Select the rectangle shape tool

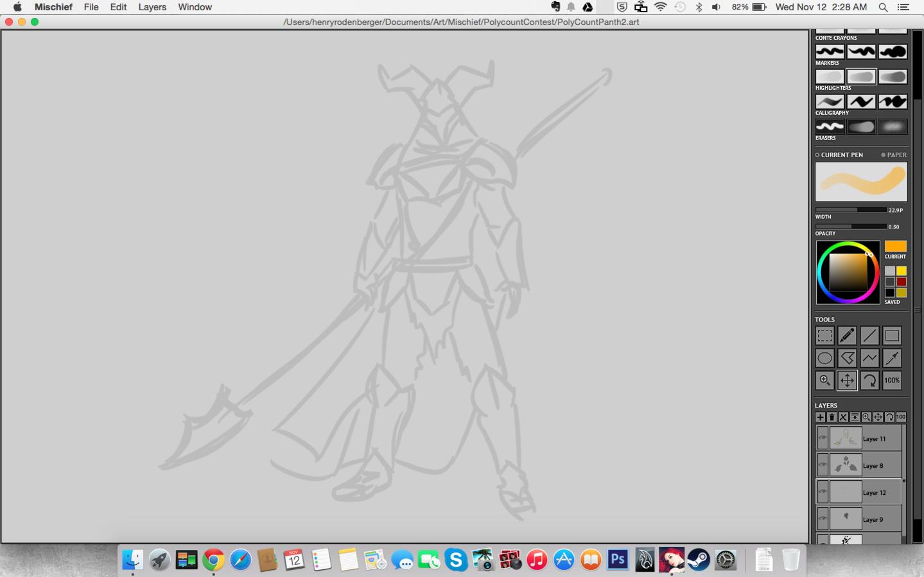click(892, 336)
